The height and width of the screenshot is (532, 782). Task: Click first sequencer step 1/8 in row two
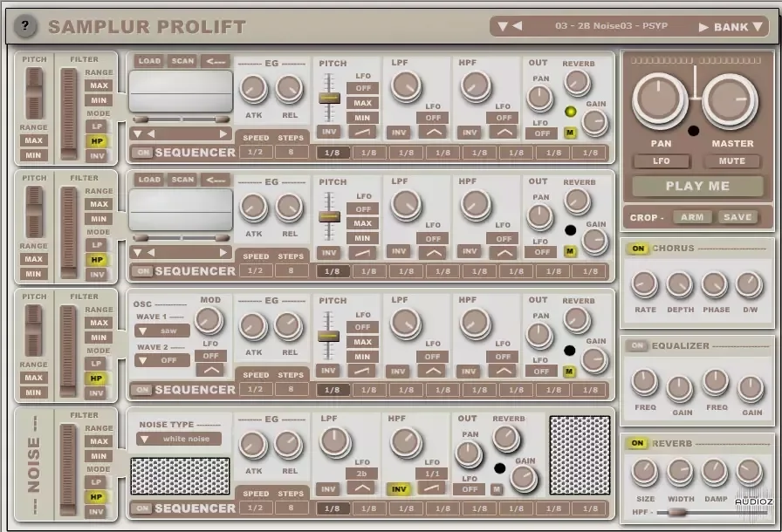(x=333, y=271)
